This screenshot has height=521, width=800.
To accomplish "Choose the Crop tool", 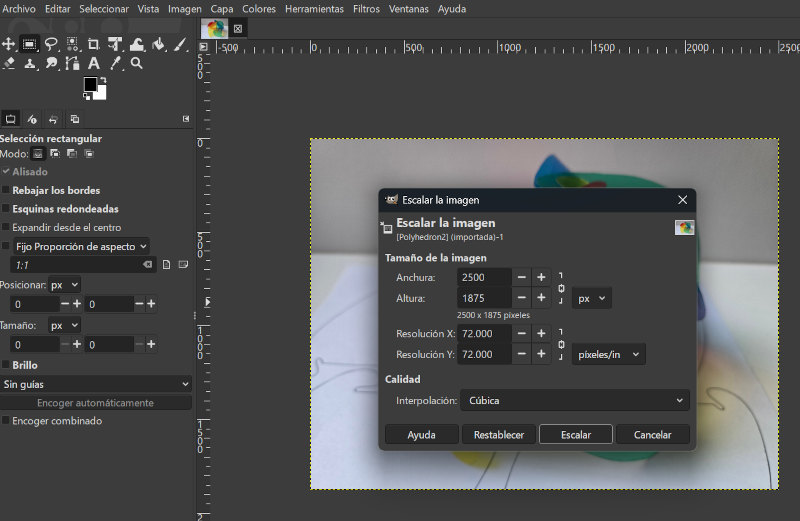I will tap(94, 44).
